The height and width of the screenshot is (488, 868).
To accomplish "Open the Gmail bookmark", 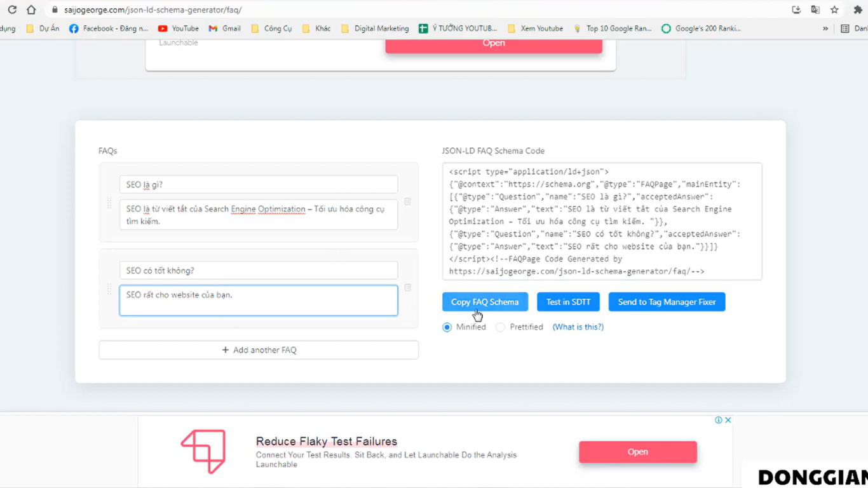I will click(225, 29).
